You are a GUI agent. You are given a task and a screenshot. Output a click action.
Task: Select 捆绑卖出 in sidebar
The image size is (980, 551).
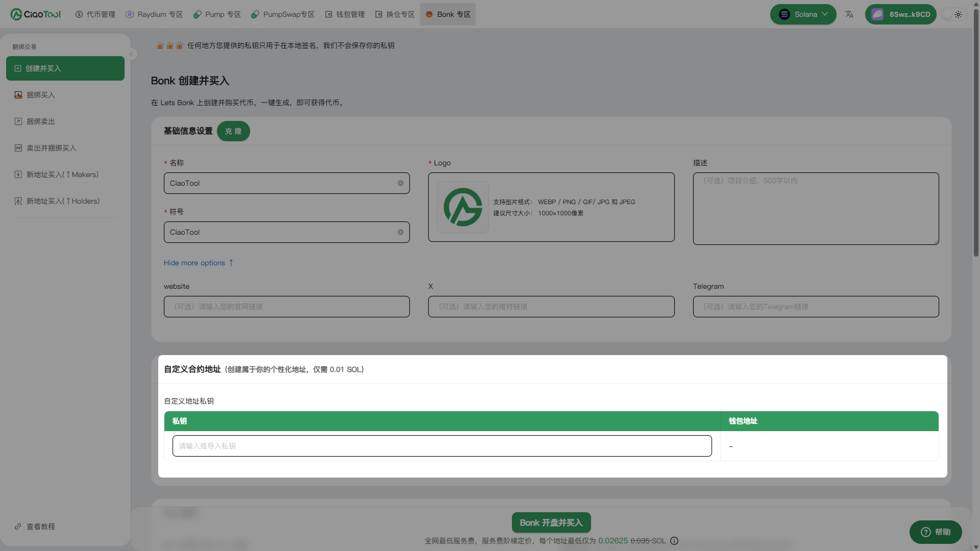point(65,121)
